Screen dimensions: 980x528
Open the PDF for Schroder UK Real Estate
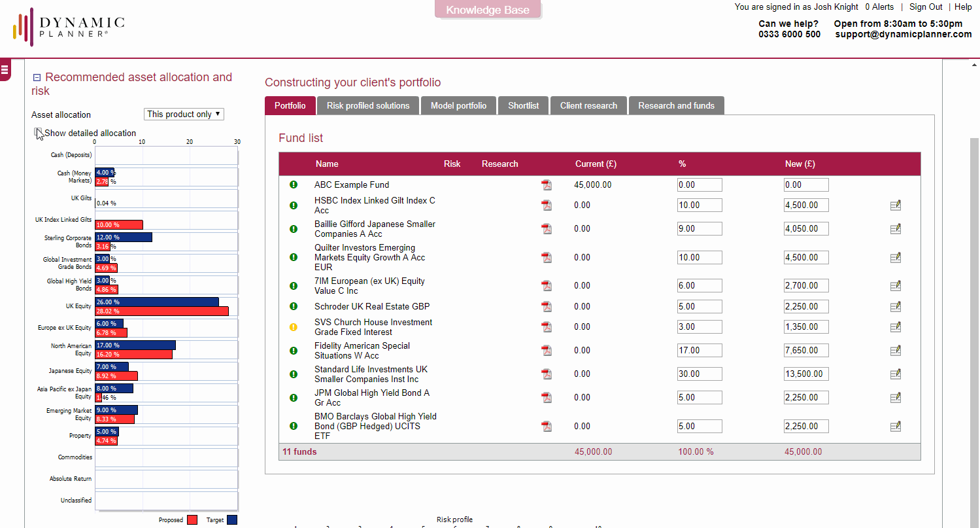[x=547, y=307]
